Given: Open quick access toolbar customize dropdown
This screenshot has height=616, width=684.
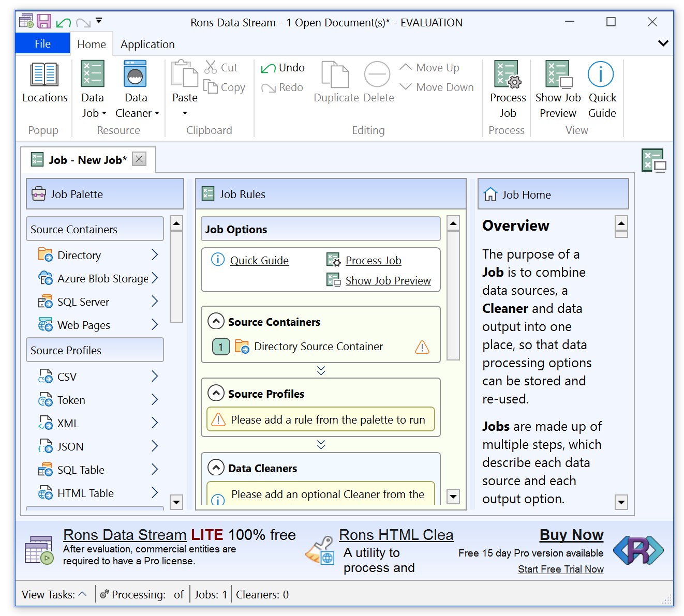Looking at the screenshot, I should [x=99, y=21].
